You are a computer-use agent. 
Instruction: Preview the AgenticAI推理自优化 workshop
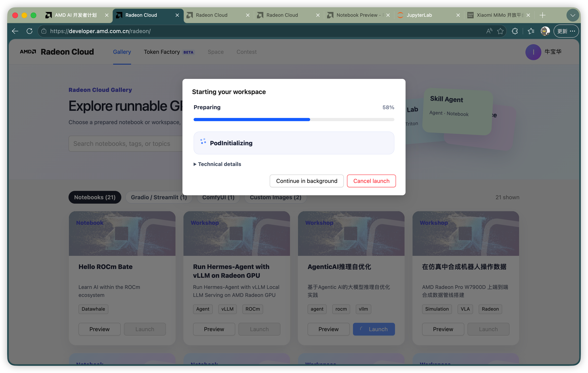[328, 329]
